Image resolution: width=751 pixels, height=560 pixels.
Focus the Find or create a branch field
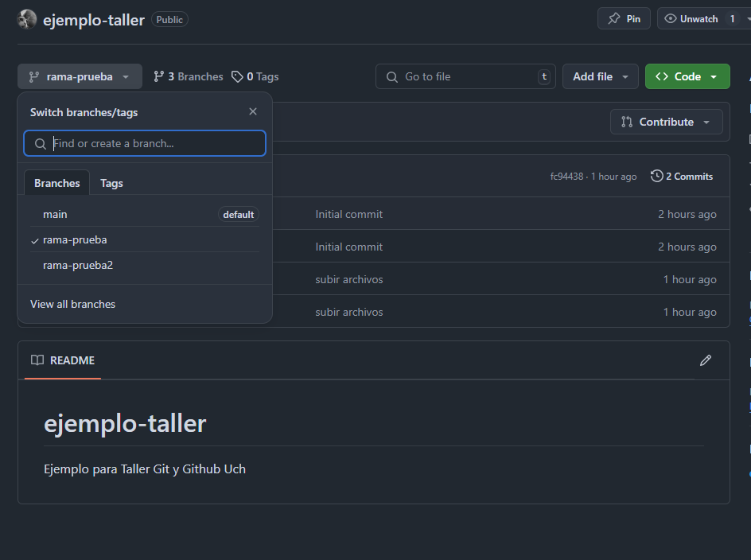click(145, 143)
